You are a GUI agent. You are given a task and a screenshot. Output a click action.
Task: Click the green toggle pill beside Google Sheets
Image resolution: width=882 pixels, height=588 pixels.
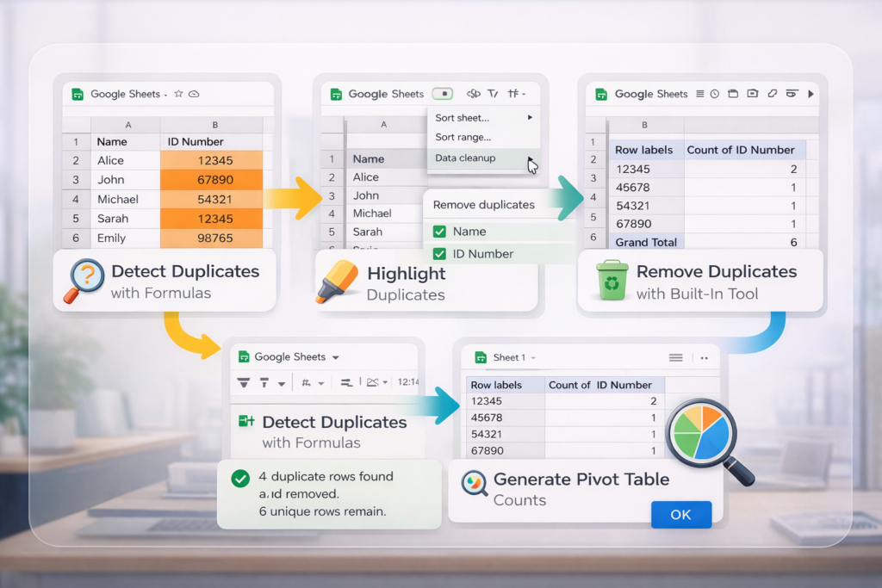[442, 94]
